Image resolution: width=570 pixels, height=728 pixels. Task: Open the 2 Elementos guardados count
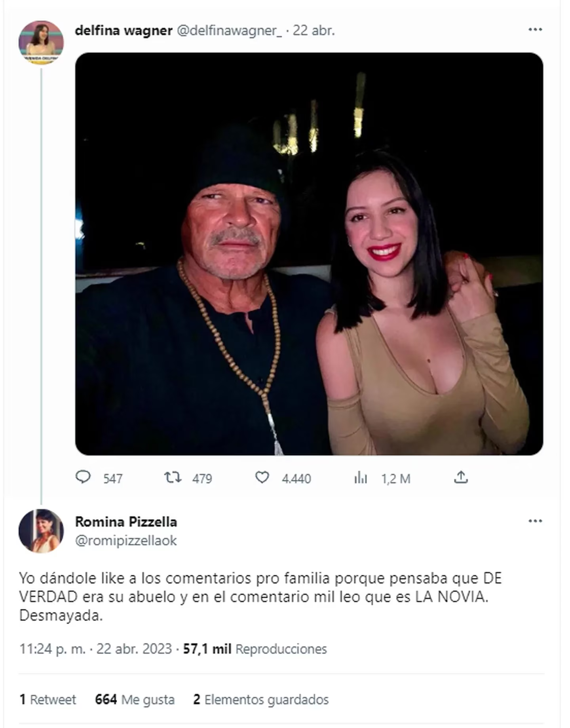261,699
